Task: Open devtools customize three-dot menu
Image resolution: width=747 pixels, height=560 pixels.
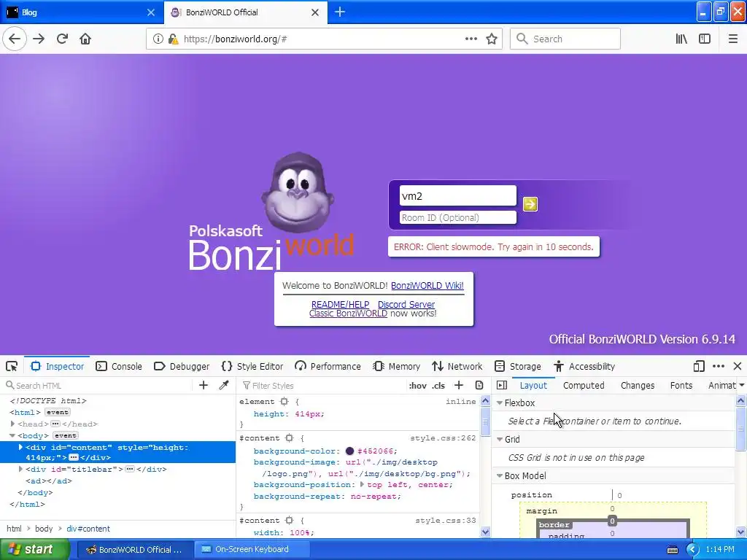Action: (719, 366)
